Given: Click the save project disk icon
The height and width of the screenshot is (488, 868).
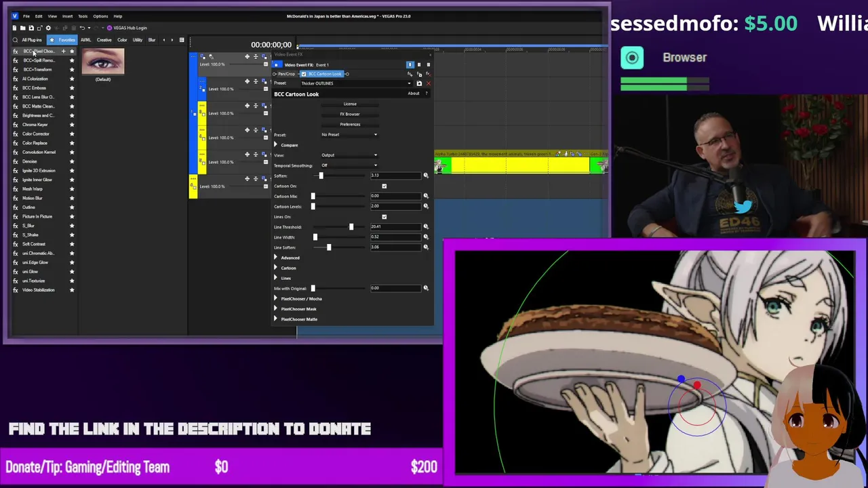Looking at the screenshot, I should [31, 28].
